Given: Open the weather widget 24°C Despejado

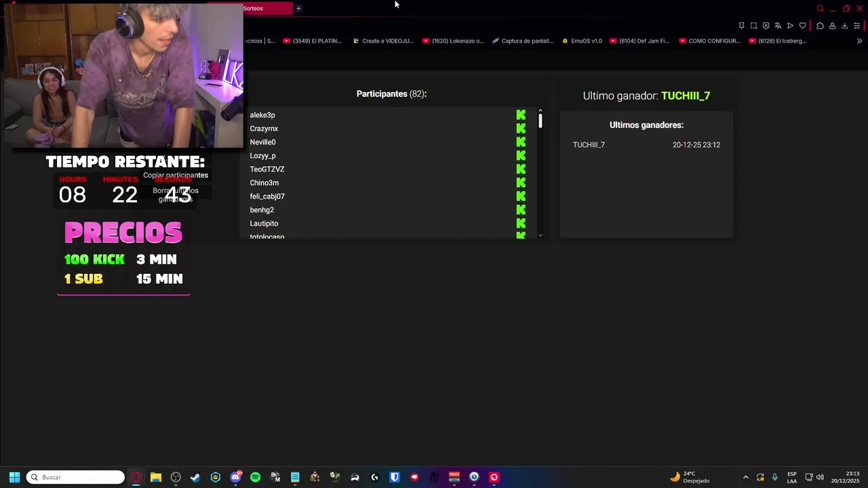Looking at the screenshot, I should 690,477.
